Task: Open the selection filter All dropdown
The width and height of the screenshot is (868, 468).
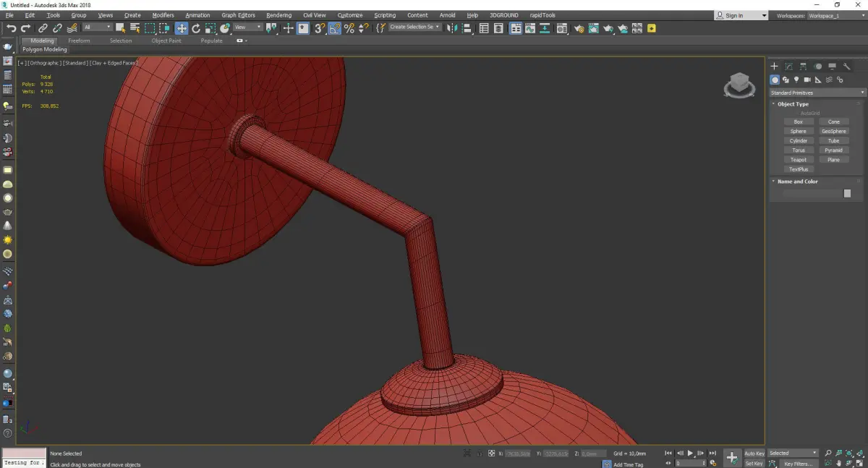Action: [x=97, y=27]
